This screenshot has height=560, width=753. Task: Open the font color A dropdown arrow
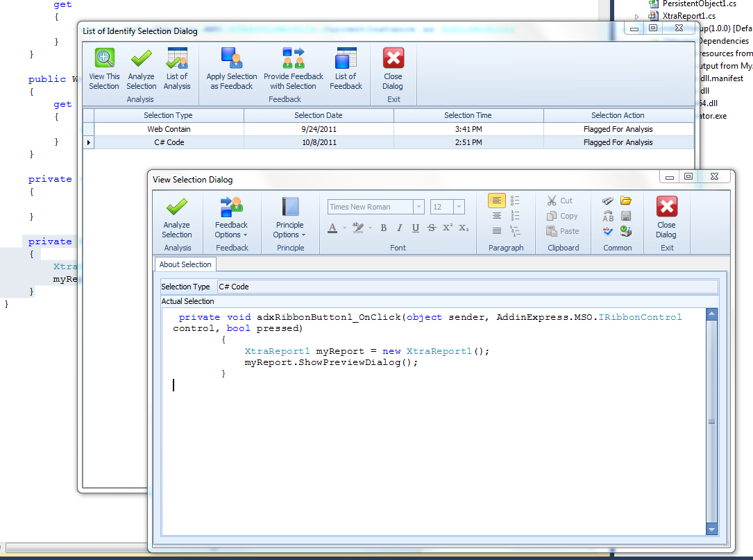[x=344, y=228]
